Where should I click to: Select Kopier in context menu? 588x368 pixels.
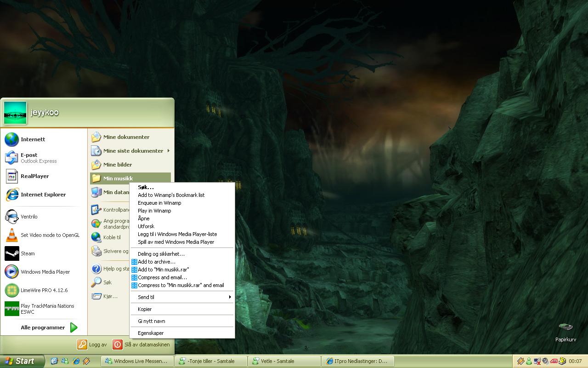[x=182, y=309]
